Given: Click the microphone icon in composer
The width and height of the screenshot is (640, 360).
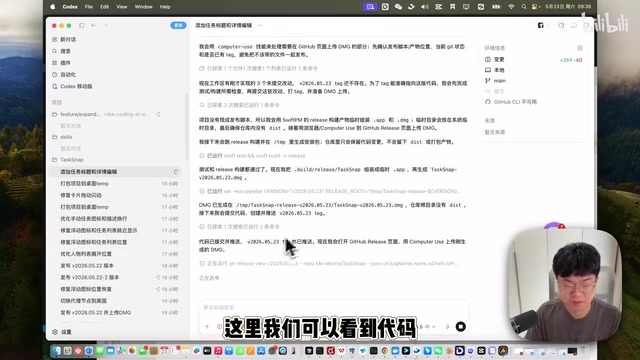Looking at the screenshot, I should point(447,327).
